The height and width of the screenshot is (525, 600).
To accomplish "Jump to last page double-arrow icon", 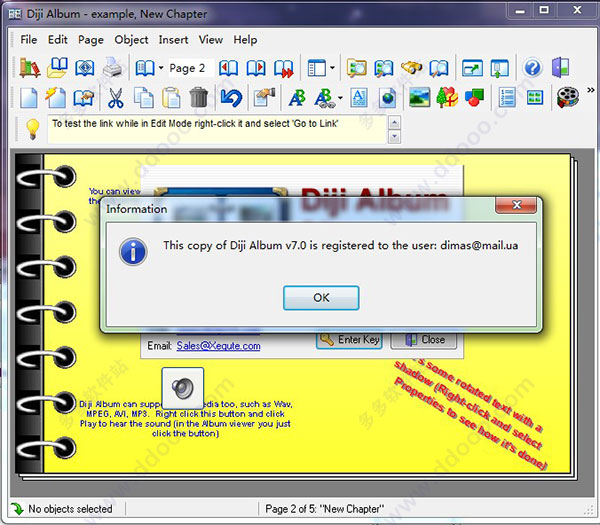I will (284, 69).
